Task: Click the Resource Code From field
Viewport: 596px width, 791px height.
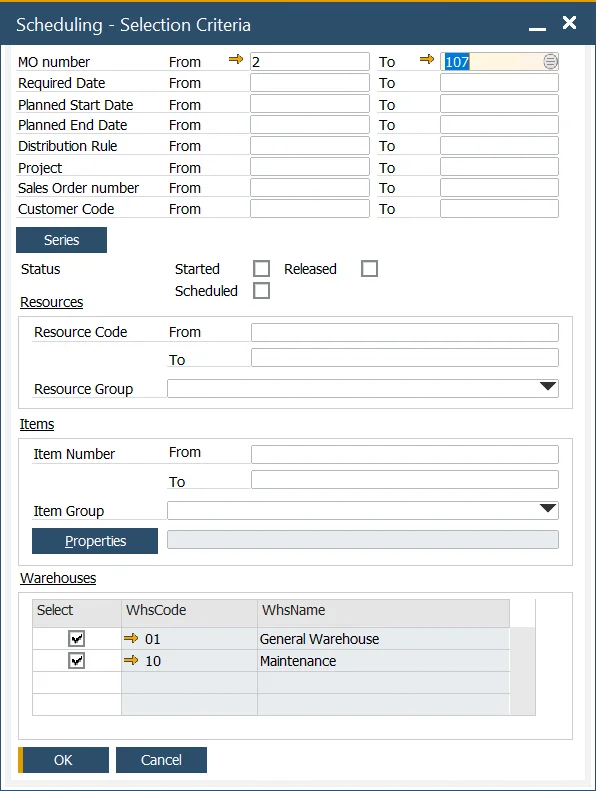Action: pyautogui.click(x=405, y=332)
